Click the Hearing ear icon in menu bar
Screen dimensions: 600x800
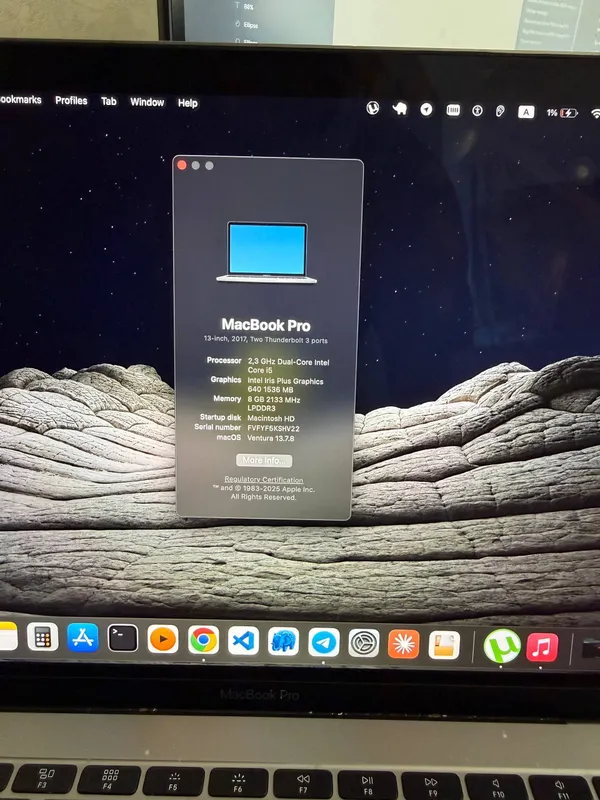tap(501, 111)
